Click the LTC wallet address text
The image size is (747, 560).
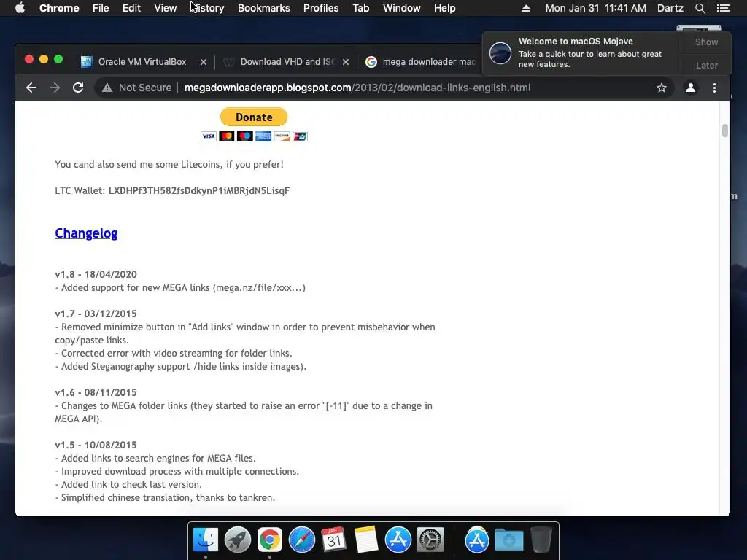199,190
